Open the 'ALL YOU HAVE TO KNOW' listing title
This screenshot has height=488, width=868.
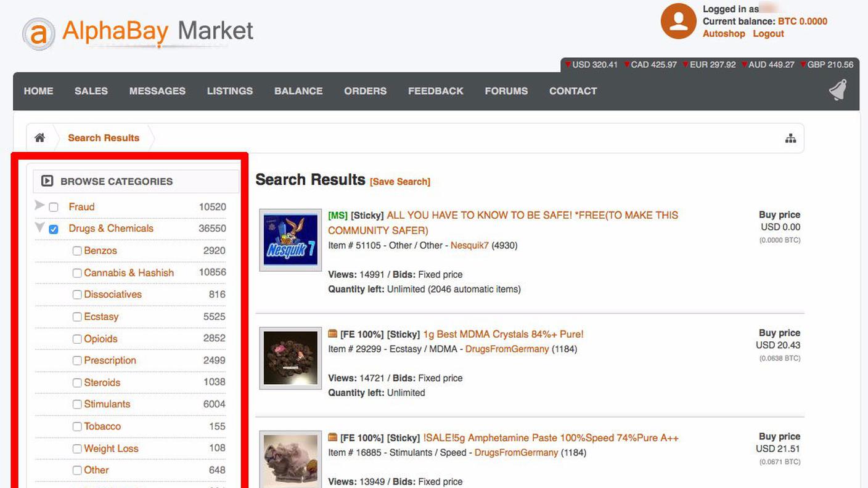503,222
